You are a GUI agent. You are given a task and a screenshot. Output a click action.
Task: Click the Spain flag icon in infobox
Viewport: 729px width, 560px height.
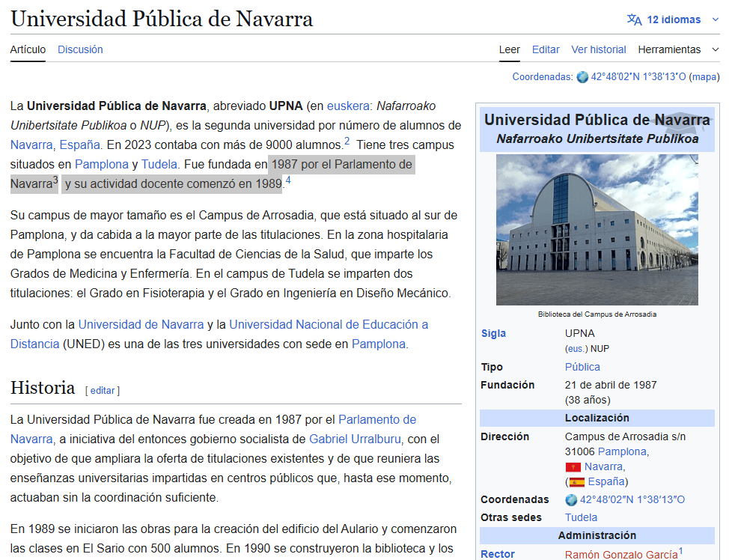point(577,482)
